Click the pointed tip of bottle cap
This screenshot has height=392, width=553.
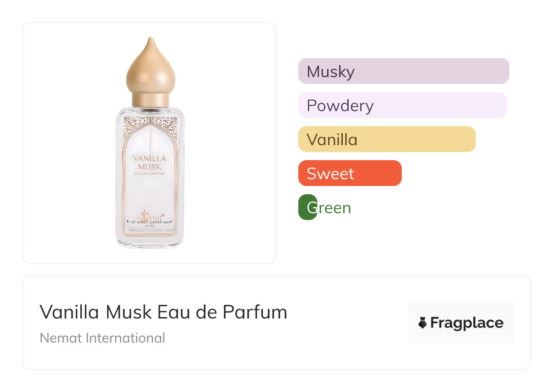[x=150, y=40]
